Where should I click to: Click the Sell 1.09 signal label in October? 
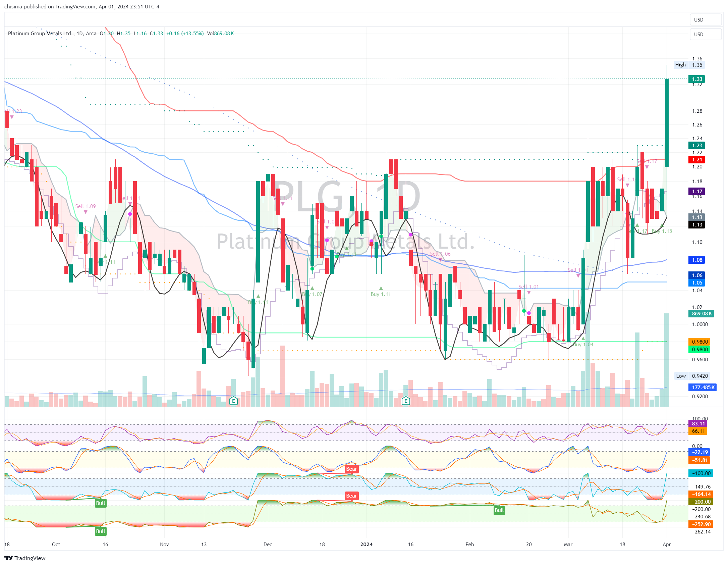click(x=86, y=206)
